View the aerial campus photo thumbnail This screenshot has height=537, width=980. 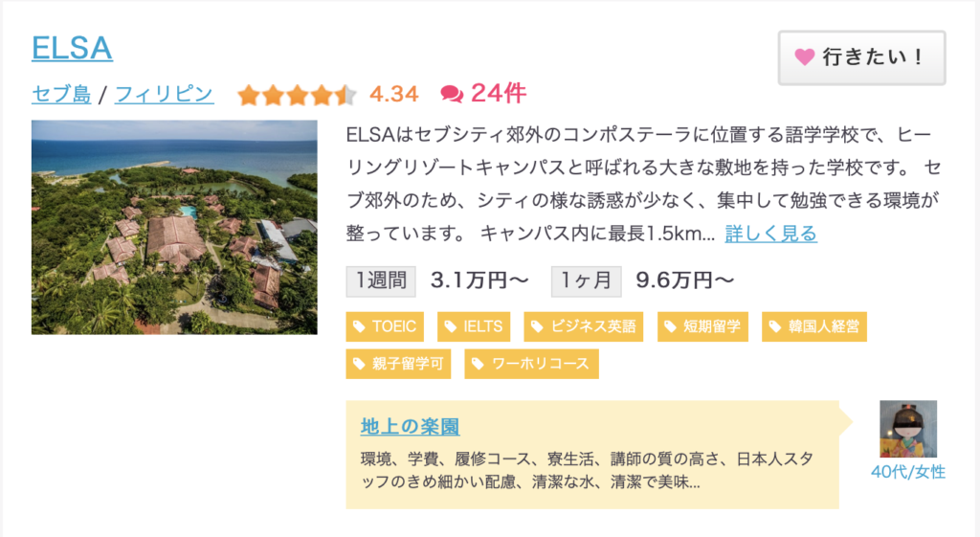[x=174, y=227]
